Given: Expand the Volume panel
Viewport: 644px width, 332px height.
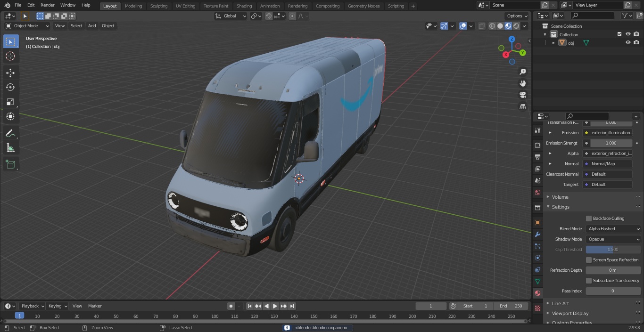Looking at the screenshot, I should coord(560,197).
